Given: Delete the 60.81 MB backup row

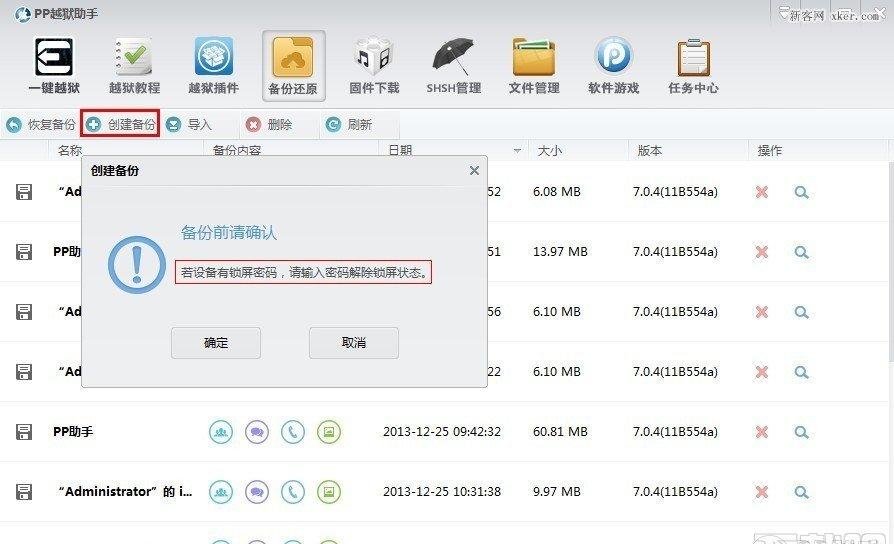Looking at the screenshot, I should click(x=762, y=432).
